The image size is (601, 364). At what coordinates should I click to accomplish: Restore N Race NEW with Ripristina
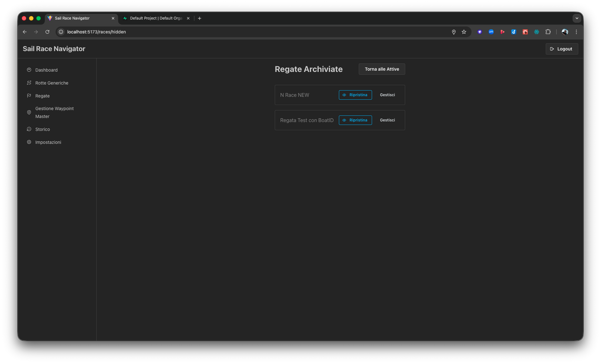pos(355,95)
